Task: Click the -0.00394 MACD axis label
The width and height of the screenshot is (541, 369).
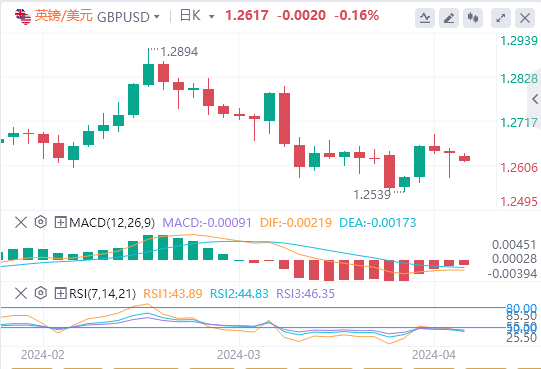Action: [x=512, y=274]
